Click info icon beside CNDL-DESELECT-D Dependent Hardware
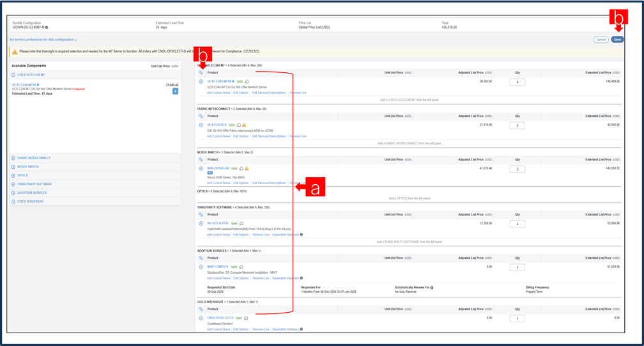Viewport: 644px width, 346px height. pyautogui.click(x=302, y=329)
